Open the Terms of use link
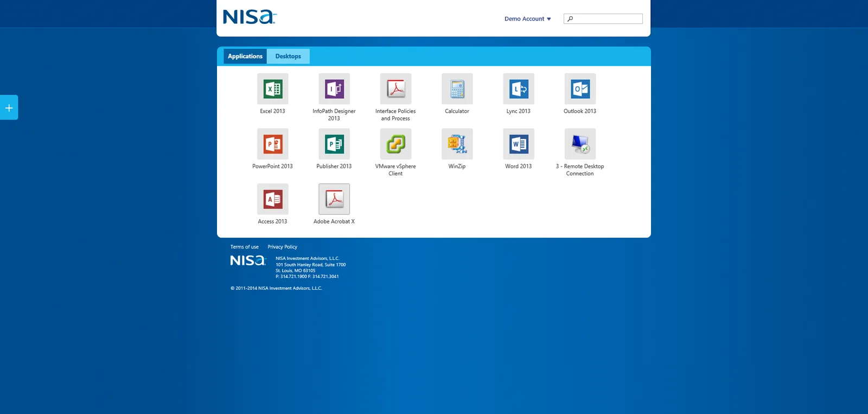 click(x=245, y=247)
